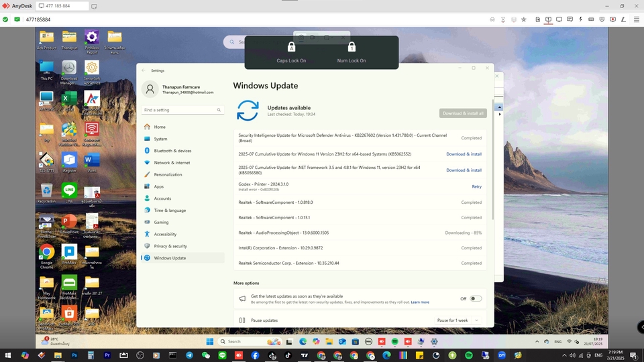Open AnyDesk display settings monitor icon

point(559,19)
